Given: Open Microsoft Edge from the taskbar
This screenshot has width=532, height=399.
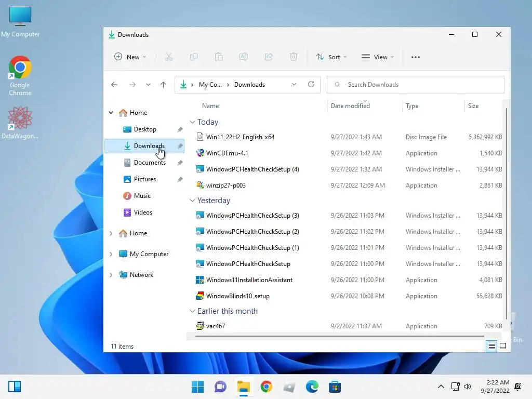Looking at the screenshot, I should [312, 387].
